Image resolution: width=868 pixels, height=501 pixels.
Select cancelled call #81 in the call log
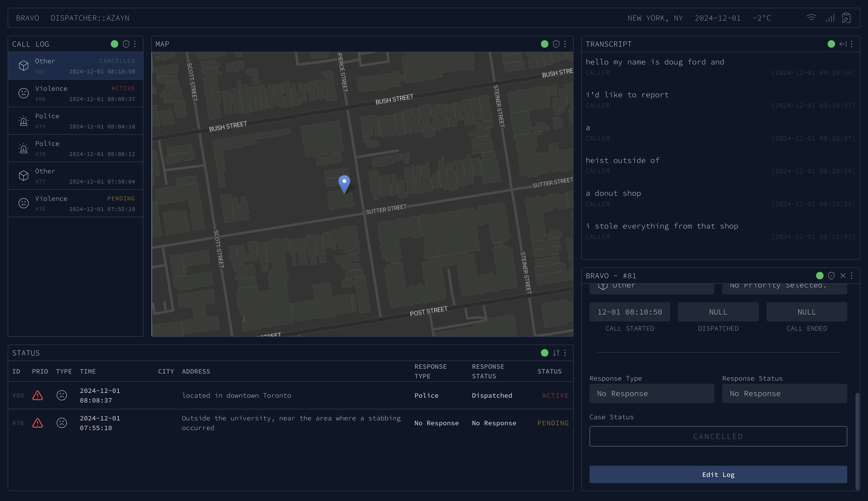pos(76,66)
